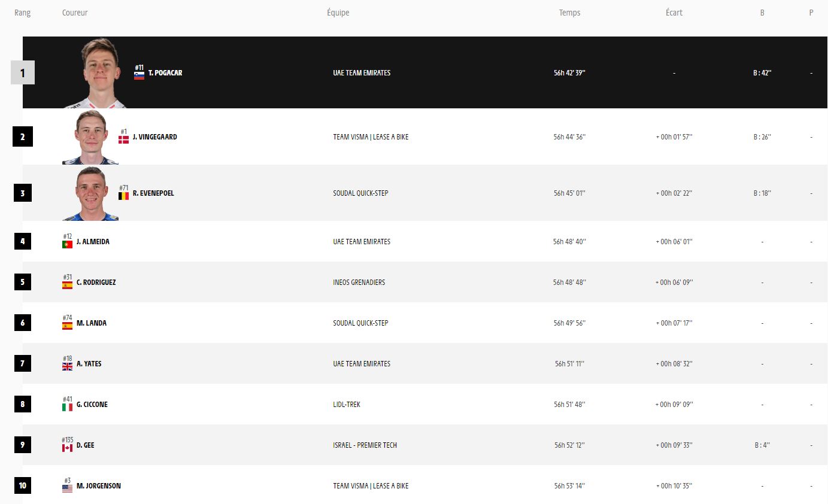Open the Lidl-Trek team link
The image size is (828, 504).
[347, 405]
